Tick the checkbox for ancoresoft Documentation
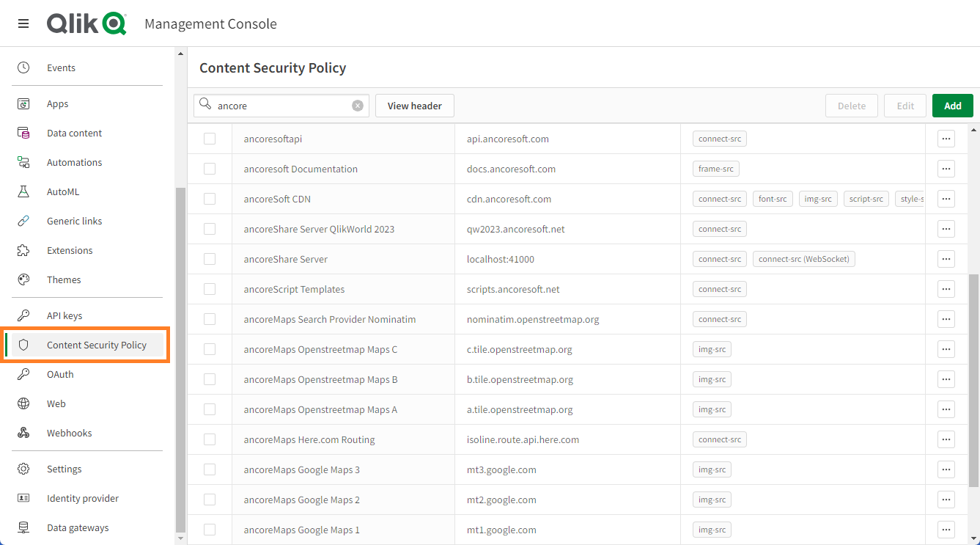Screen dimensions: 980x545 coord(210,169)
